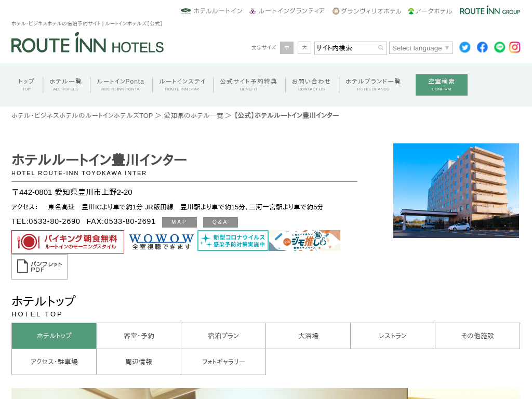Select the ホテルトップ tab
The width and height of the screenshot is (532, 399).
click(54, 336)
